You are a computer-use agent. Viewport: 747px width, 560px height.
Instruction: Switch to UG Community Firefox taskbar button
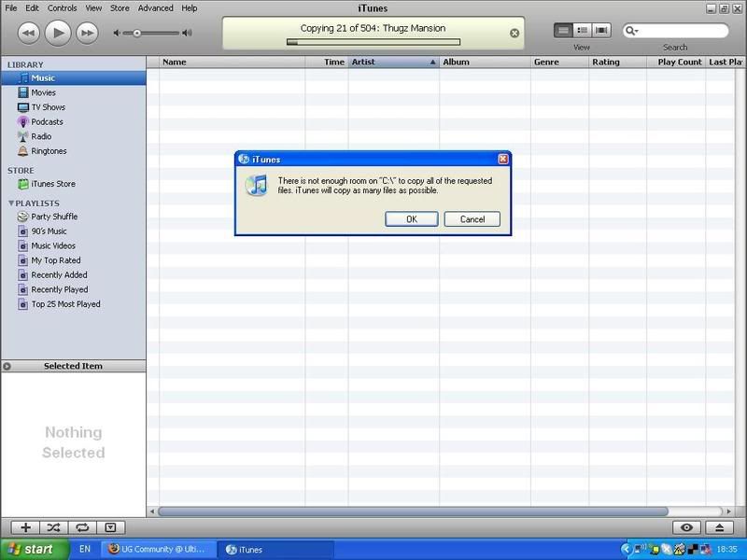point(158,550)
